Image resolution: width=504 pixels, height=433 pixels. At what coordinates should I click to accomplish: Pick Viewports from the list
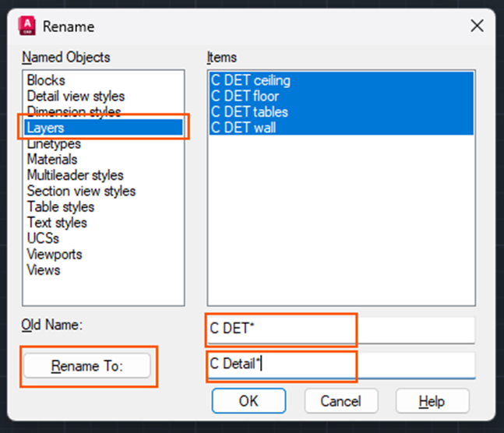coord(55,254)
